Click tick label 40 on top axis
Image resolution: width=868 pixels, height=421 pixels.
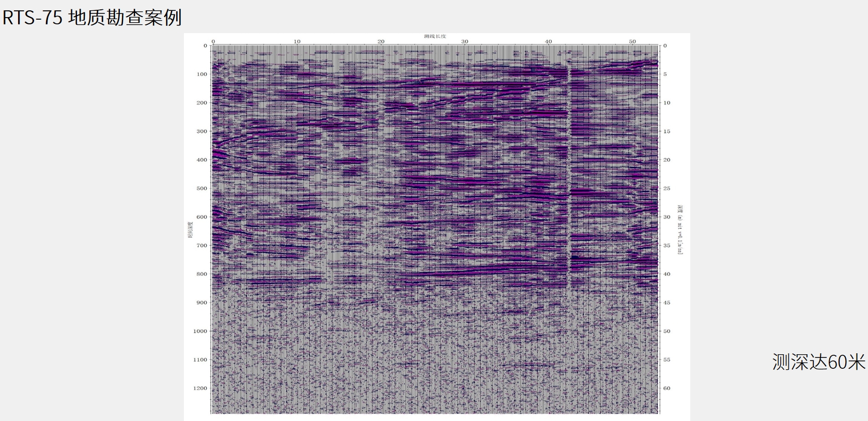(x=548, y=41)
